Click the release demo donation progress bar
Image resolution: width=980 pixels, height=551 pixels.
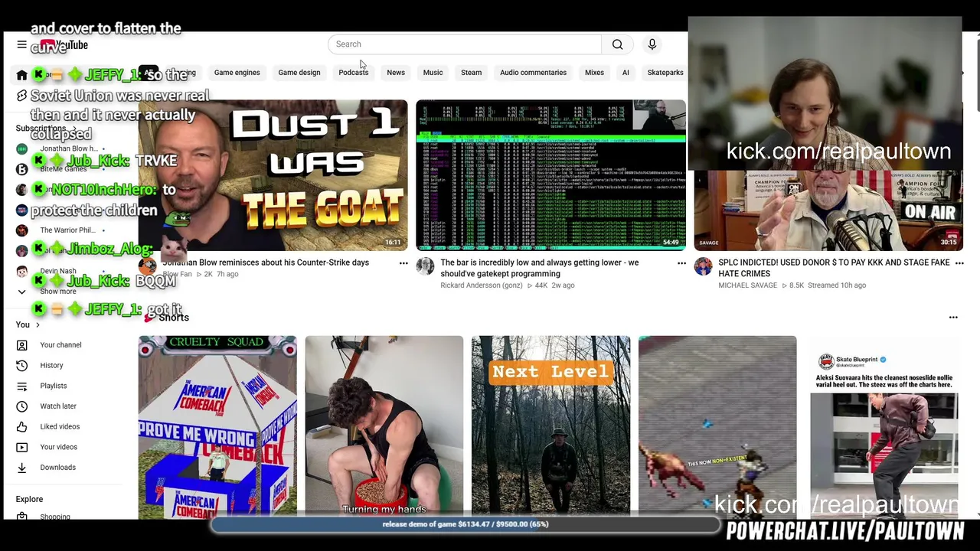(465, 524)
